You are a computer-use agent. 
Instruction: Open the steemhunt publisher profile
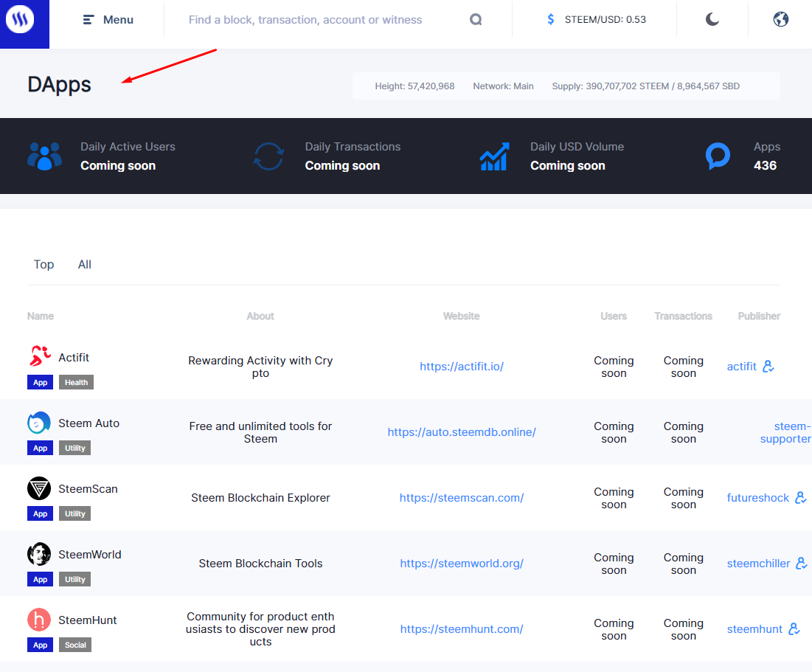(754, 629)
